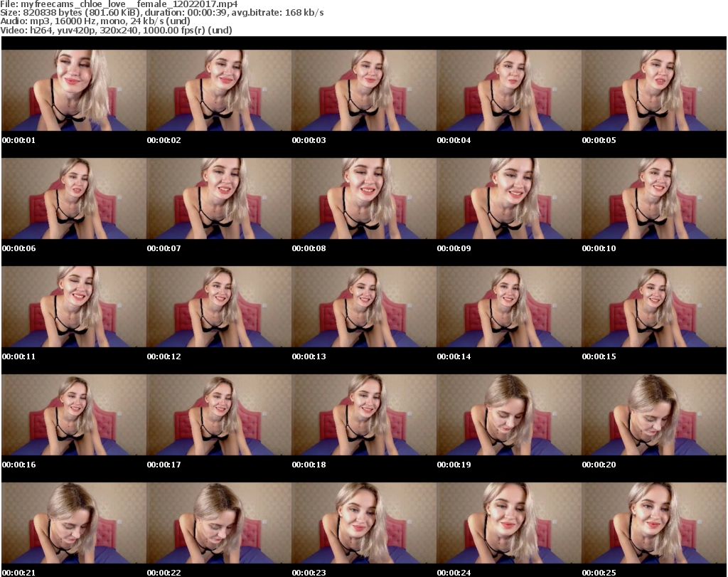Pick the frame thumbnail for 00:00:16

pos(74,415)
